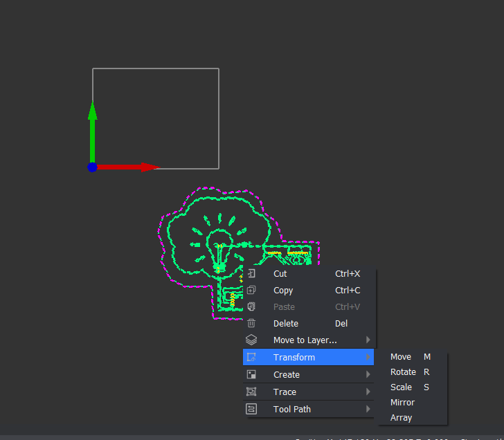Click the blue origin point marker
This screenshot has width=504, height=440.
coord(92,167)
